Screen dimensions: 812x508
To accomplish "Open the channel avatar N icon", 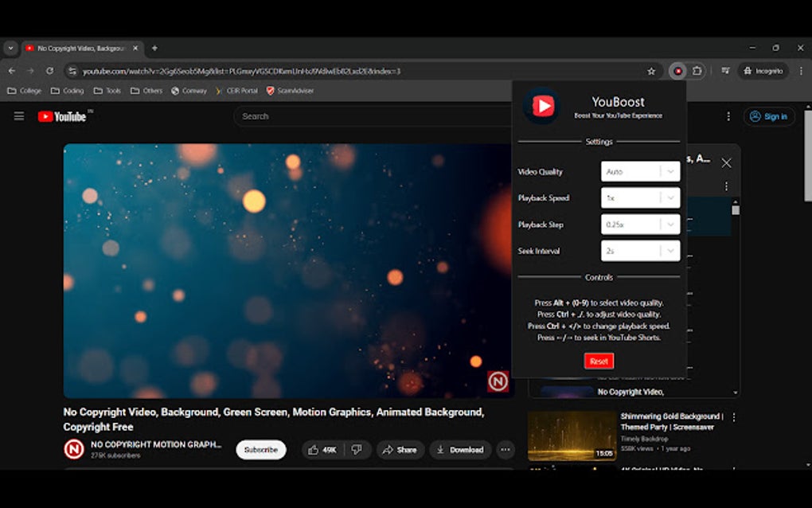I will [x=73, y=449].
